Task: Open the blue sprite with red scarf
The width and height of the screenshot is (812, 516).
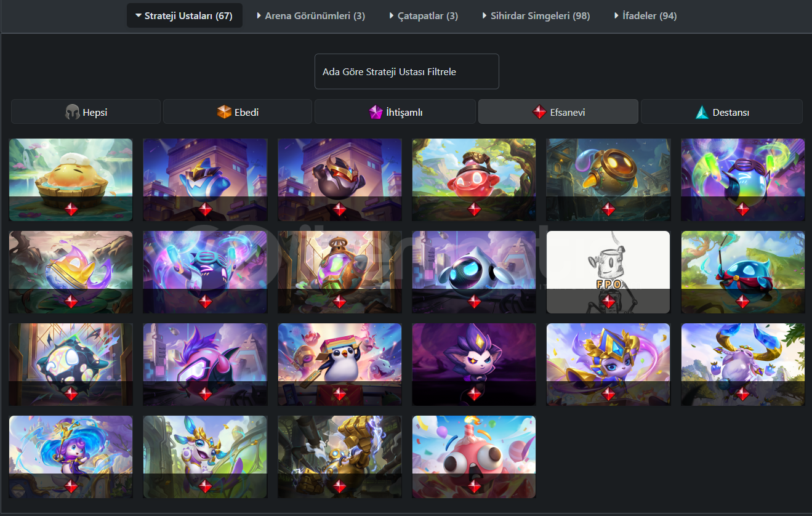Action: (x=743, y=272)
